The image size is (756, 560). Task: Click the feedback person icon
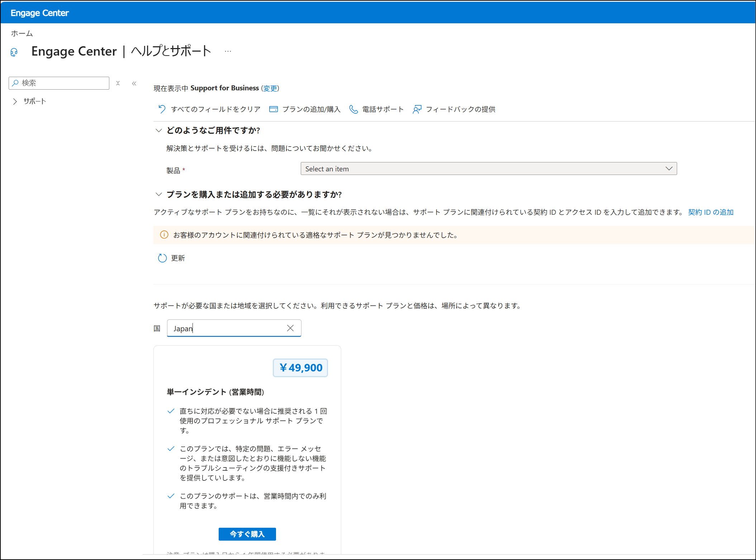click(417, 109)
